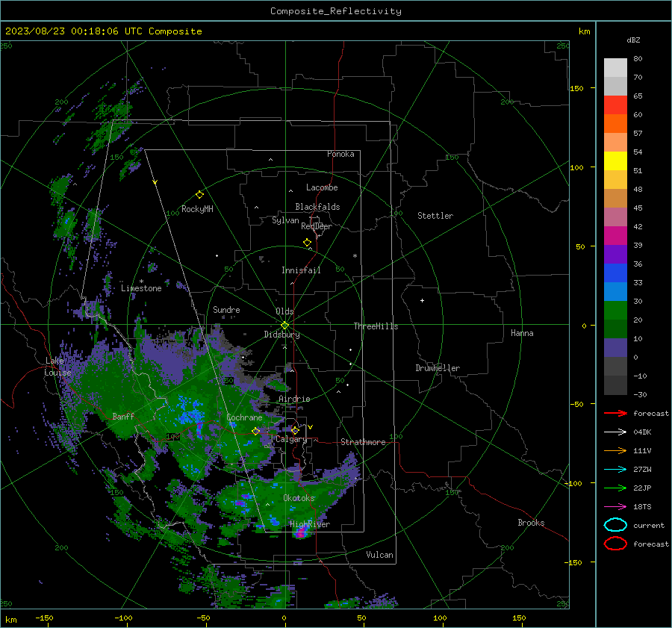Click the green 22JP arrow in legend
Viewport: 672px width, 628px height.
(615, 488)
